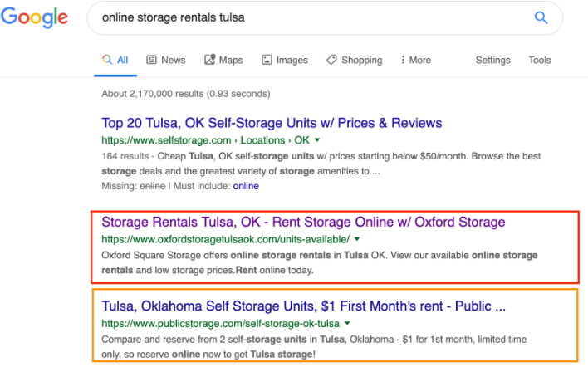
Task: Expand the publicstorage.com URL dropdown arrow
Action: click(347, 323)
